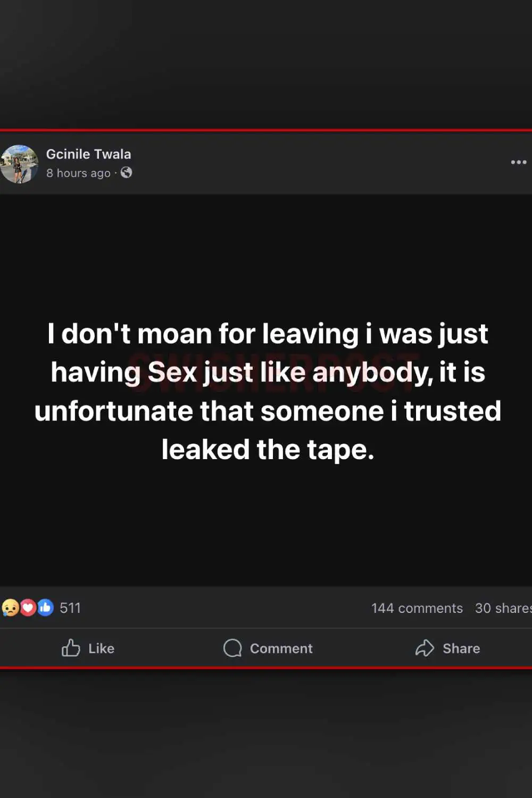This screenshot has width=532, height=798.
Task: Click the globe public audience icon
Action: click(127, 172)
